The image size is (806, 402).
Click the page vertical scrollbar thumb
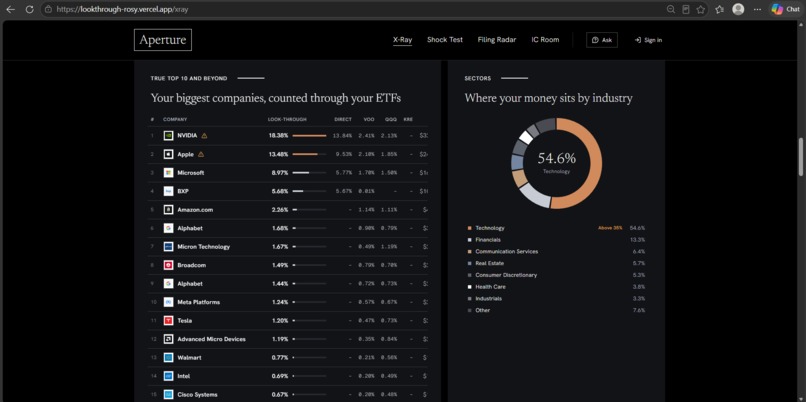pos(800,157)
